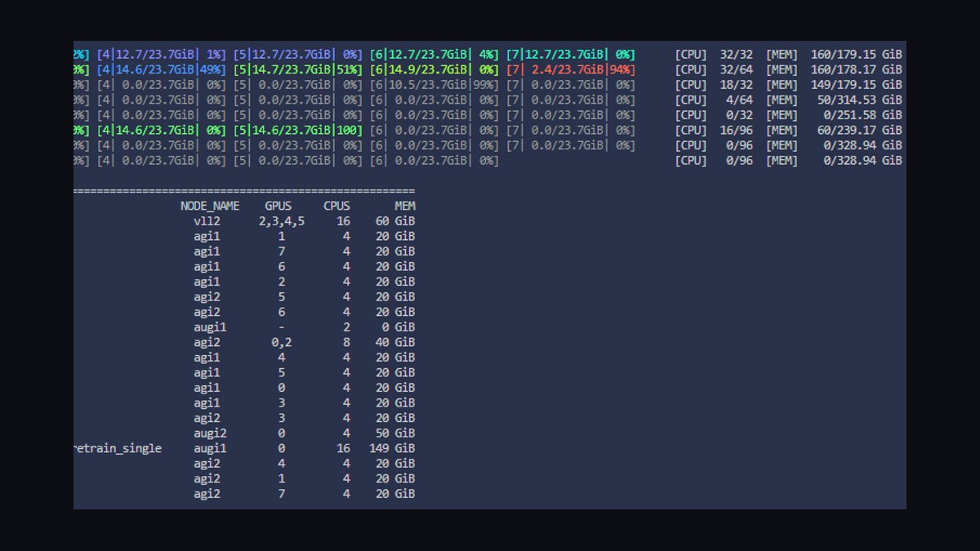Click the CPUS column header

[337, 206]
